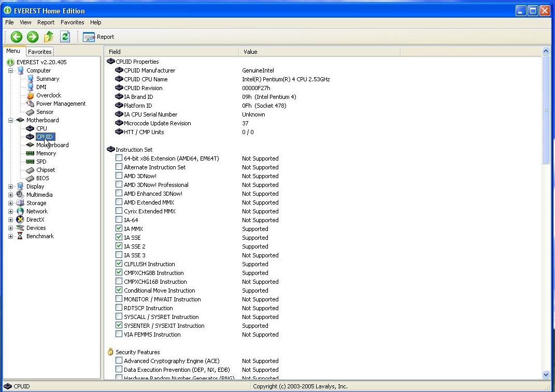Open the Favorites menu
The width and height of the screenshot is (555, 392).
point(73,22)
